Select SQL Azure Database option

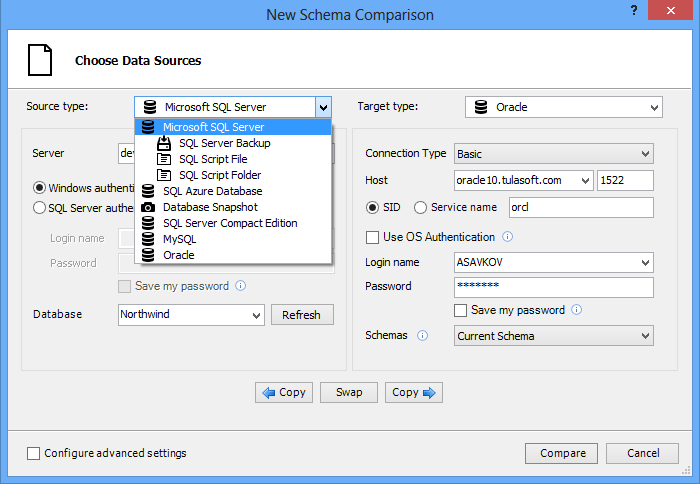233,191
